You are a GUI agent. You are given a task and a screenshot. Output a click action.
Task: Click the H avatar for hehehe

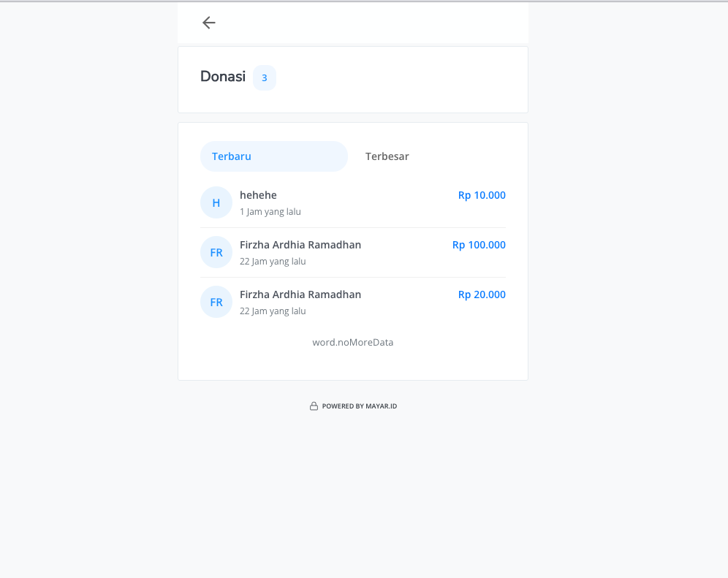point(216,202)
